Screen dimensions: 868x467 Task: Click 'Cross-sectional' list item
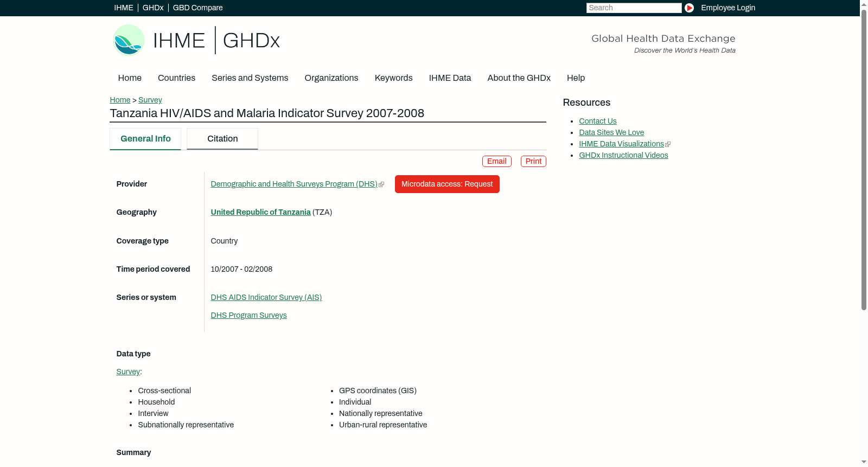(164, 391)
